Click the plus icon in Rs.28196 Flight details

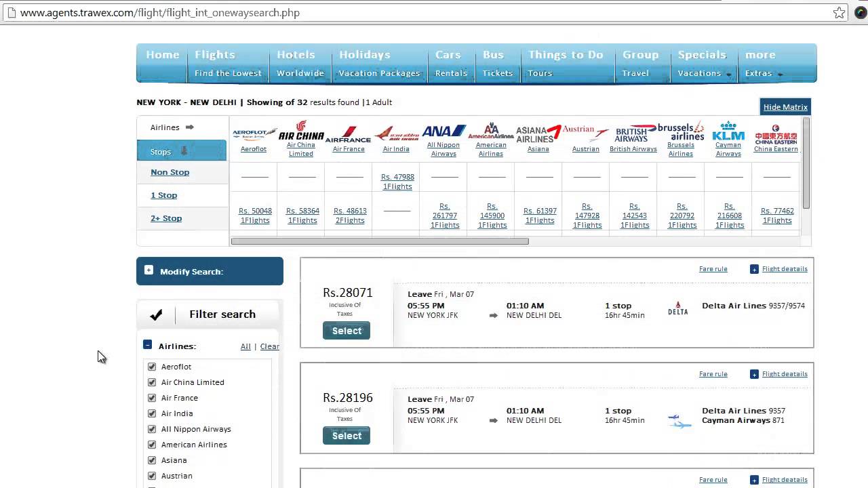[x=754, y=374]
